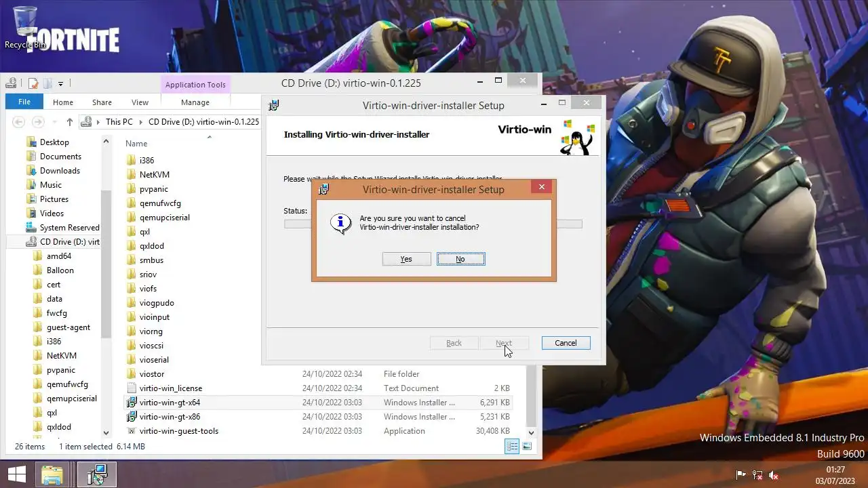
Task: Switch to the Share ribbon tab
Action: (x=102, y=102)
